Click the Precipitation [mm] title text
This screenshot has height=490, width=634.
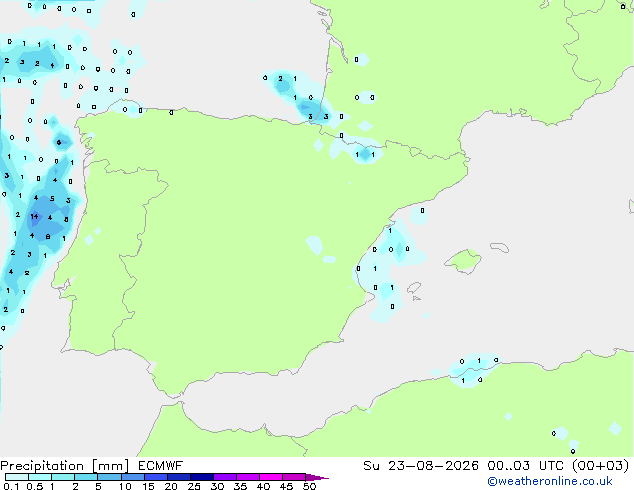click(x=65, y=466)
